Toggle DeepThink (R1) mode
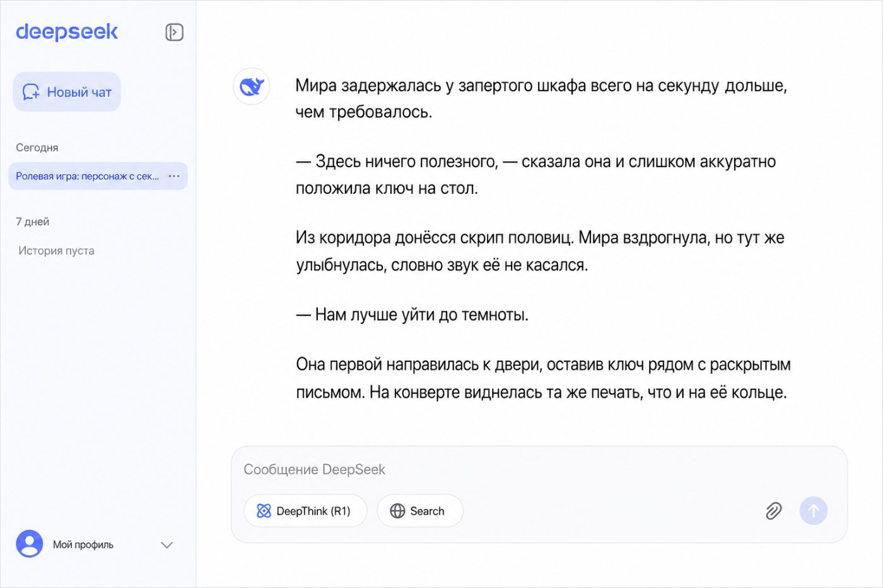883x588 pixels. (x=305, y=511)
